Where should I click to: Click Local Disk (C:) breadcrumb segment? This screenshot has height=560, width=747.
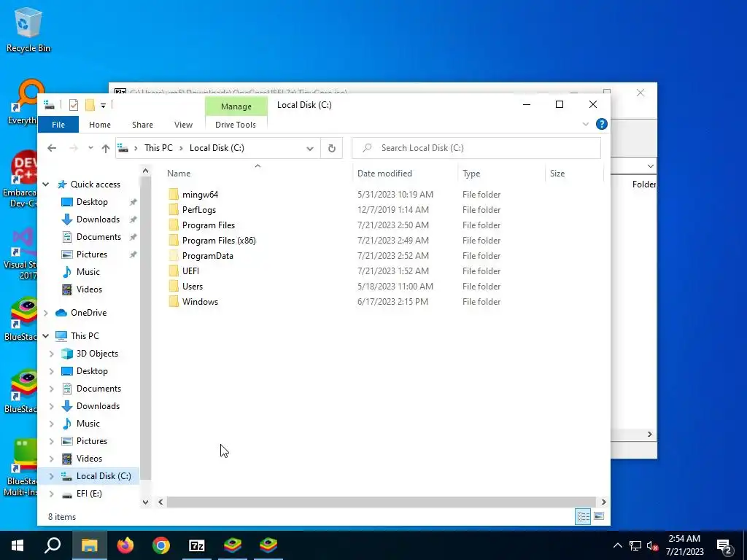coord(217,148)
